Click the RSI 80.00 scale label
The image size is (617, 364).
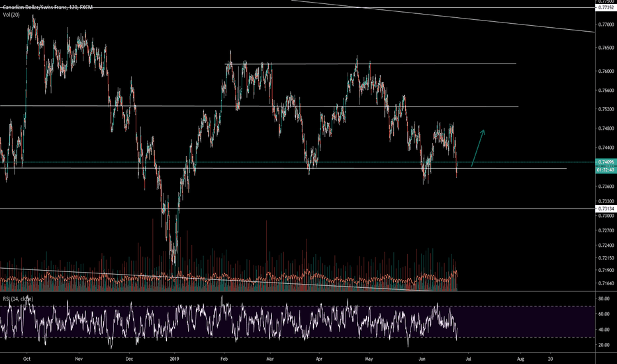tap(604, 298)
